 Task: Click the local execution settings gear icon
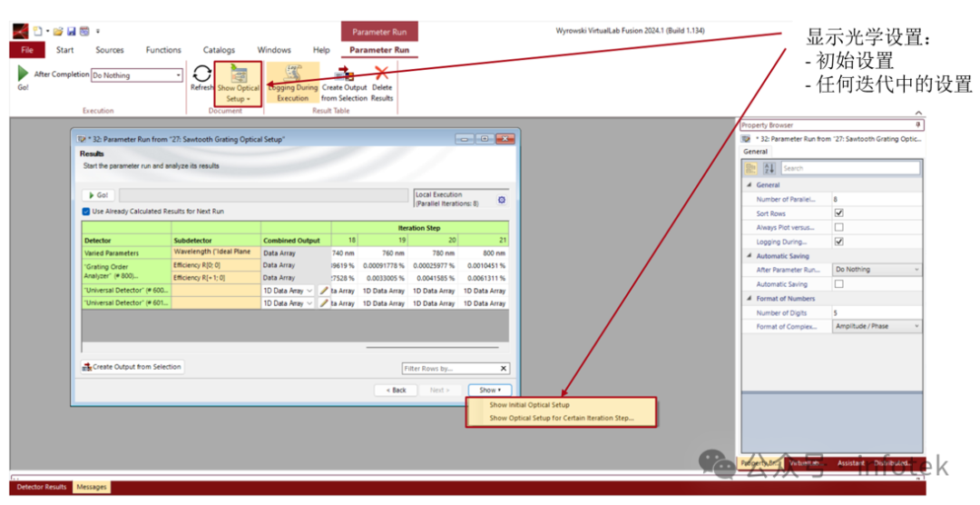(501, 200)
